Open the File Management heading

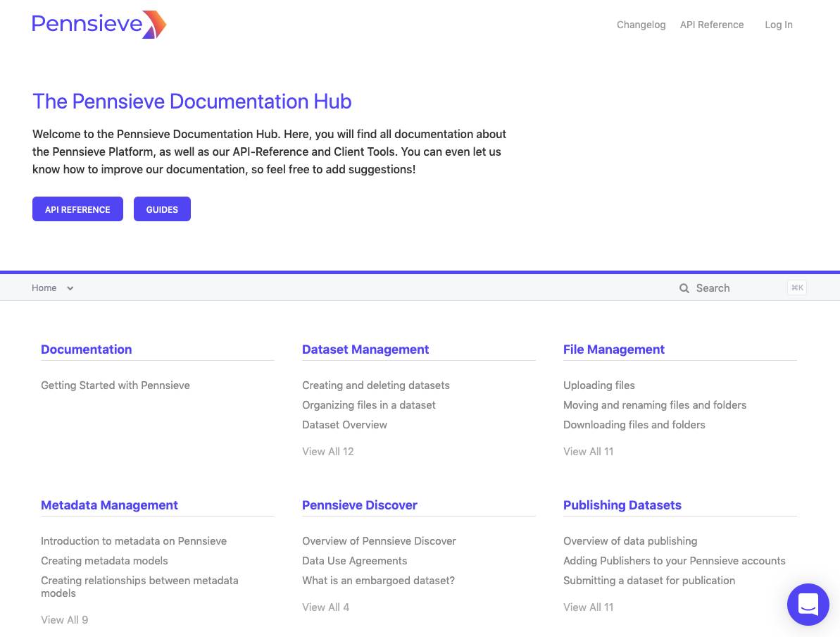coord(614,350)
